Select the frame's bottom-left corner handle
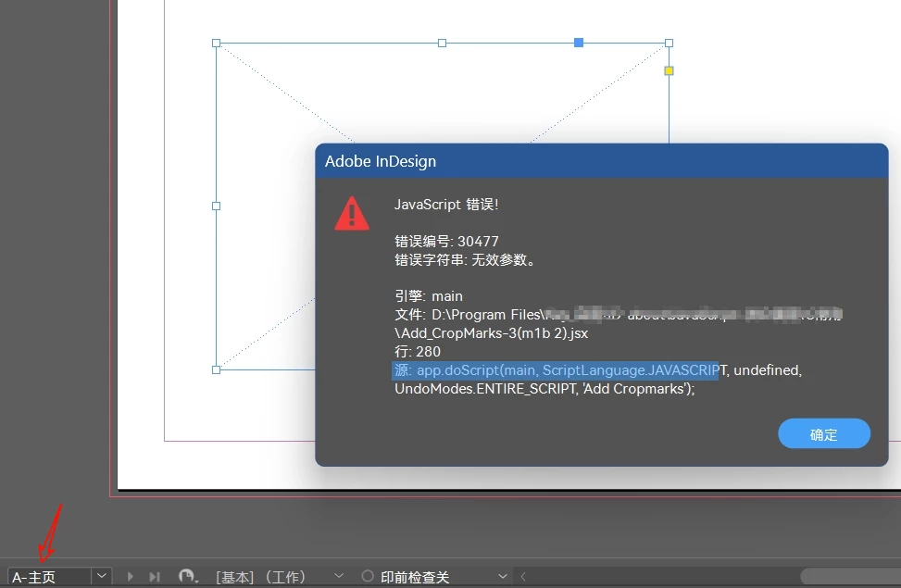The image size is (901, 588). (x=216, y=370)
